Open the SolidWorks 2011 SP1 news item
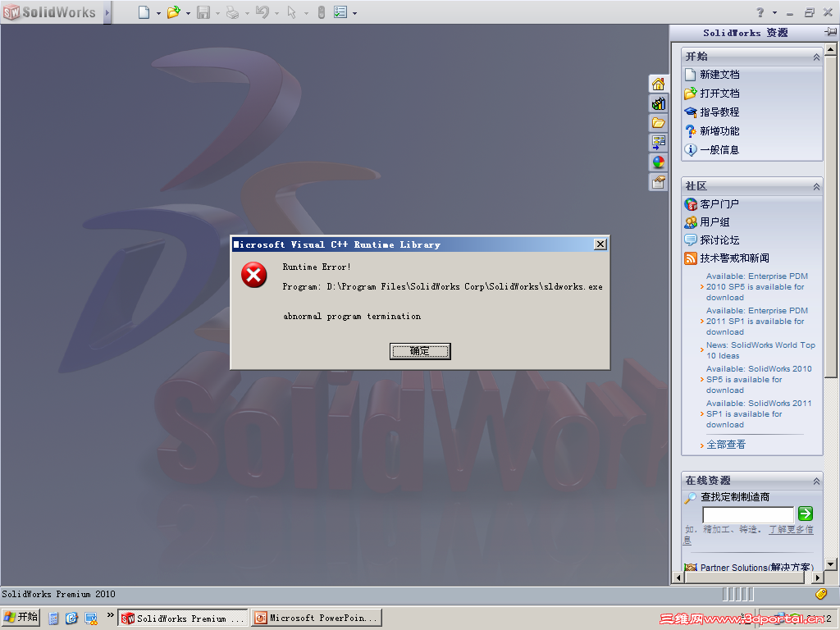 (759, 413)
